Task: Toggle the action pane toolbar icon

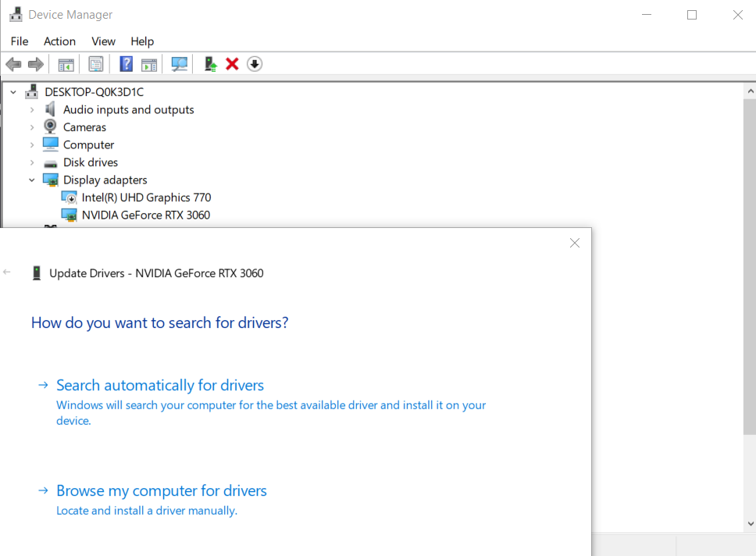Action: pyautogui.click(x=149, y=65)
